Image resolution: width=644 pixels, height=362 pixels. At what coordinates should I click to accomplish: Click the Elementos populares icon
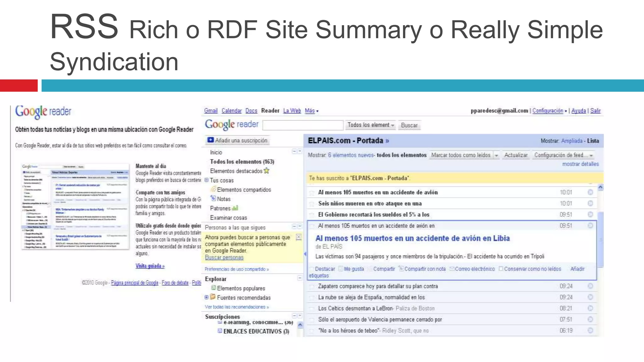pos(214,288)
